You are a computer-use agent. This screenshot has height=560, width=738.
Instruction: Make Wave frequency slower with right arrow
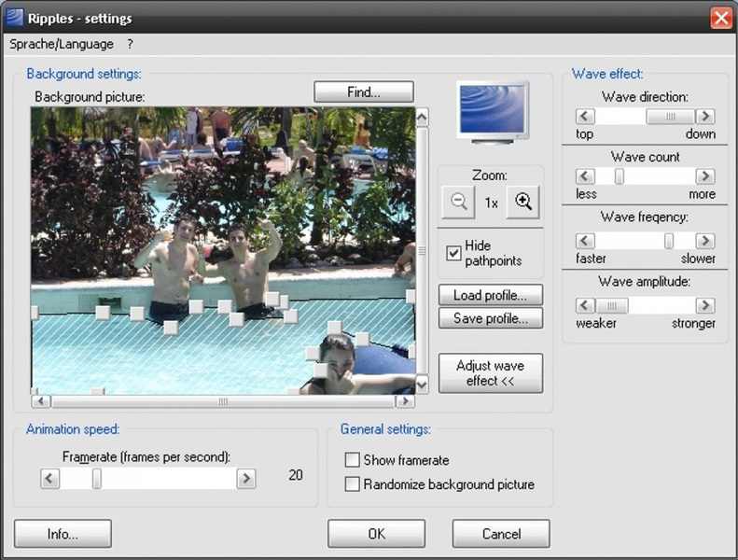pos(705,241)
